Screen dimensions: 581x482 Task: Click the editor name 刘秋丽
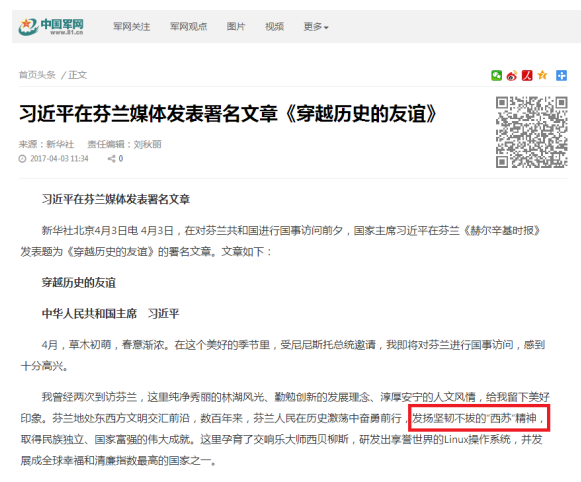click(x=147, y=144)
